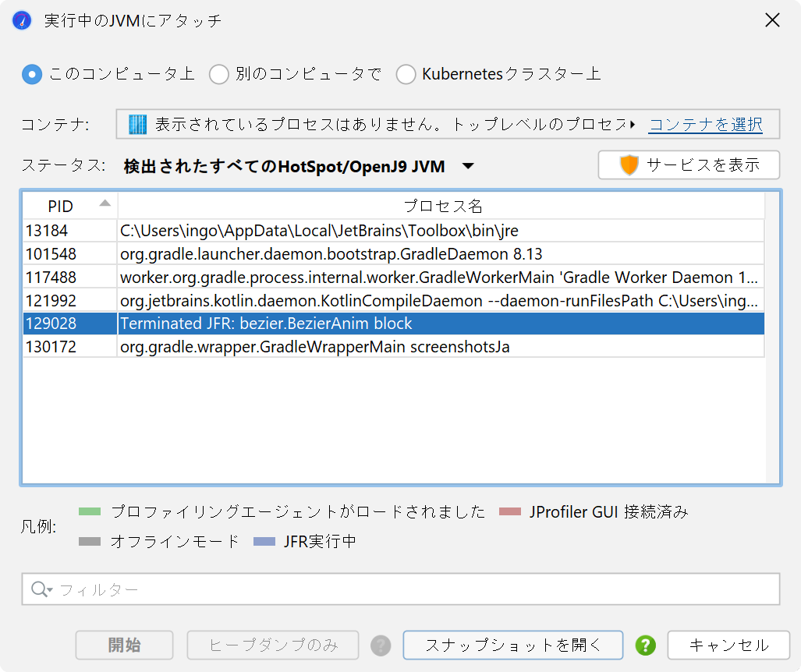This screenshot has height=672, width=801.
Task: Select 別のコンピュータで radio button
Action: [x=218, y=75]
